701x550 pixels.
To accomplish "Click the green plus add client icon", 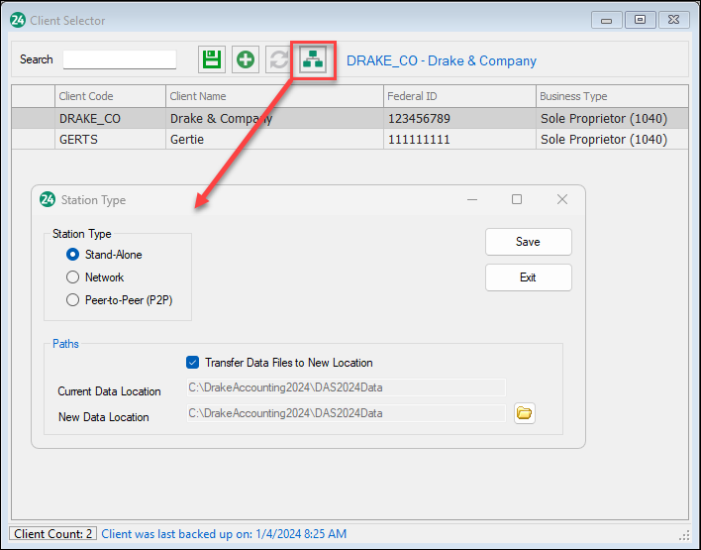I will (245, 60).
